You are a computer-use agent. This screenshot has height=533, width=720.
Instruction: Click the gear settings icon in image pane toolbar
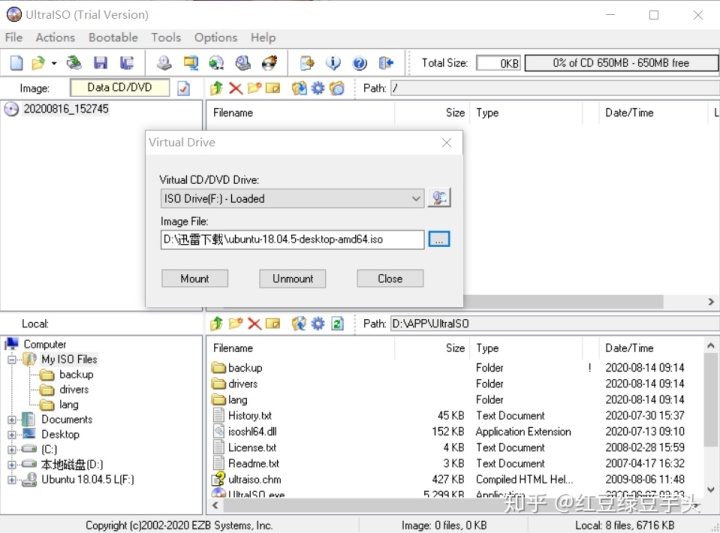coord(318,88)
